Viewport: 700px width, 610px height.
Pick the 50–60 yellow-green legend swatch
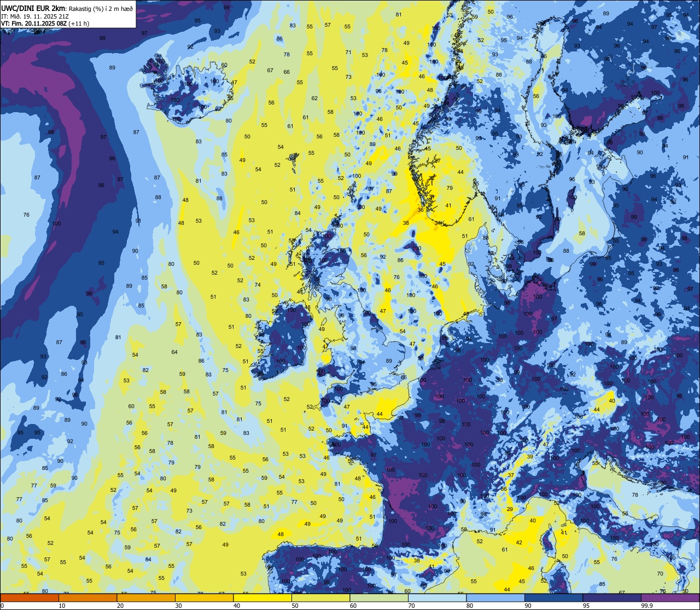coord(320,597)
